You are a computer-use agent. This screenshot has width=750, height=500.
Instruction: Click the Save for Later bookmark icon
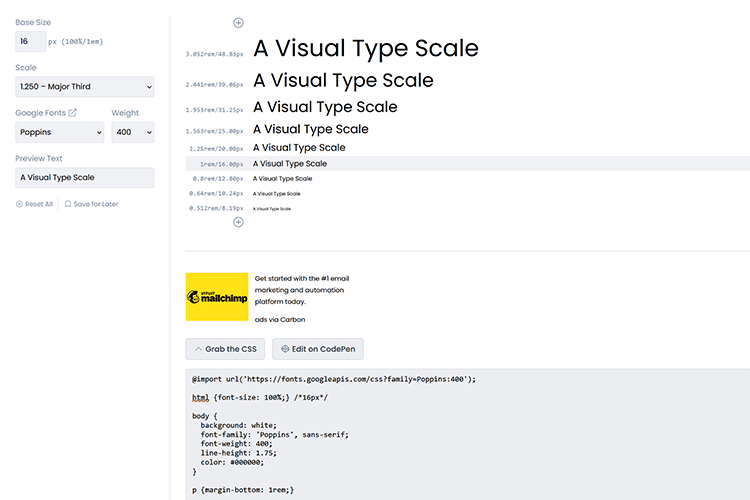click(x=68, y=204)
